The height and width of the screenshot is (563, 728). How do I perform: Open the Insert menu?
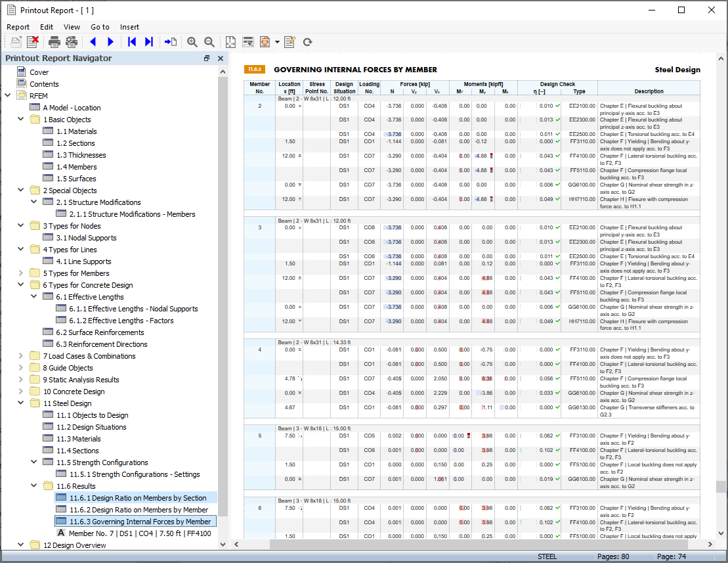pos(129,27)
